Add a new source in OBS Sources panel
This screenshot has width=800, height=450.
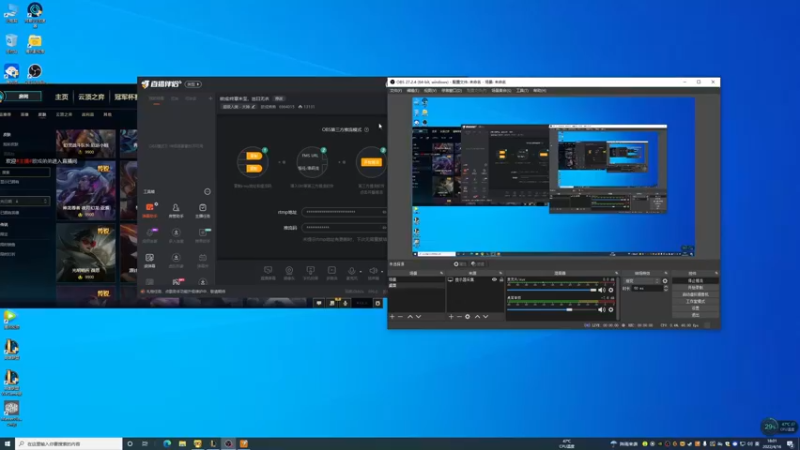click(451, 317)
